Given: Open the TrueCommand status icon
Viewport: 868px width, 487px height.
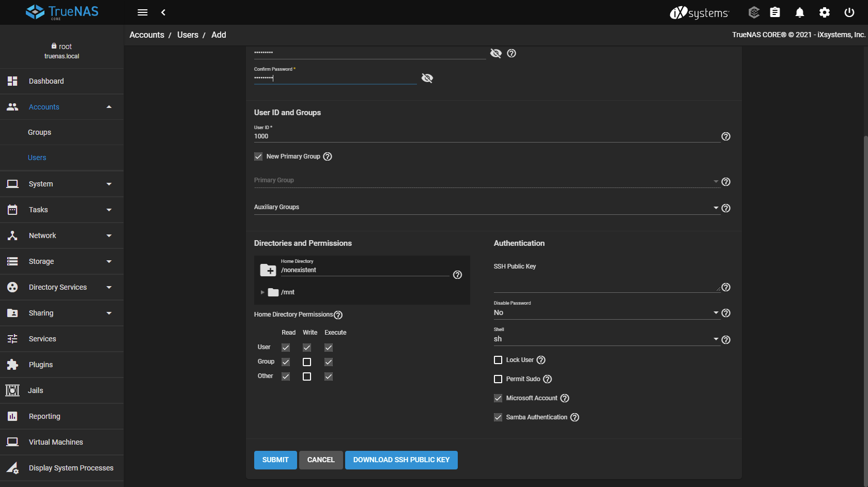Looking at the screenshot, I should (x=754, y=12).
